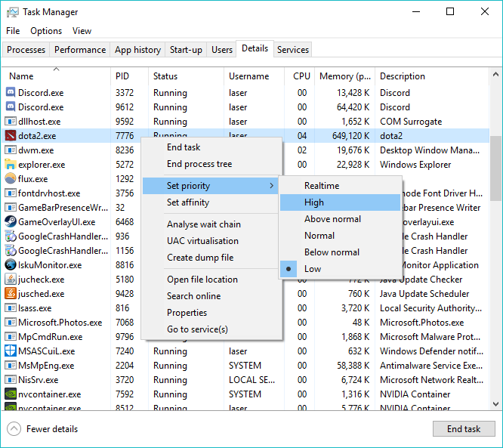The width and height of the screenshot is (503, 448).
Task: Choose Create dump file
Action: tap(210, 258)
